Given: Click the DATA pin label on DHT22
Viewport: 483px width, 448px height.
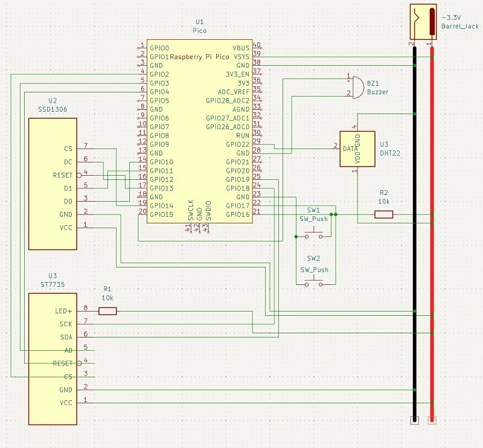Looking at the screenshot, I should (348, 149).
